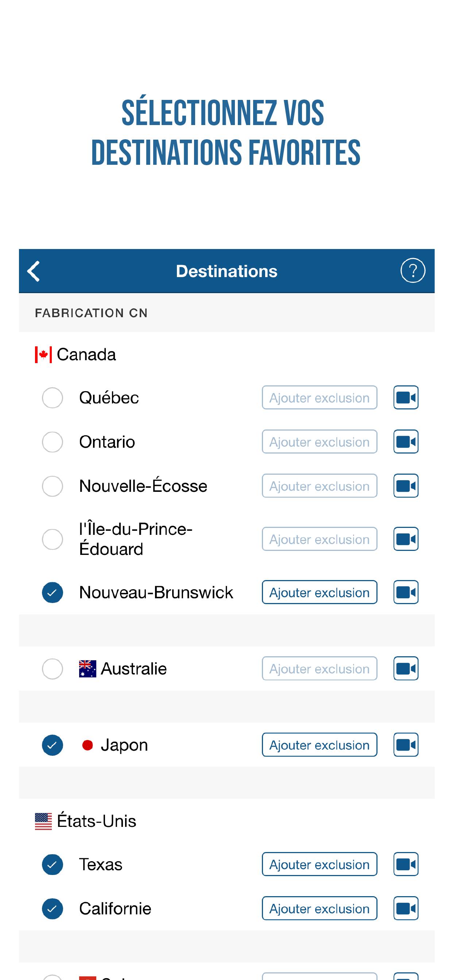Open the video camera icon for Japon
The image size is (453, 980).
[406, 745]
